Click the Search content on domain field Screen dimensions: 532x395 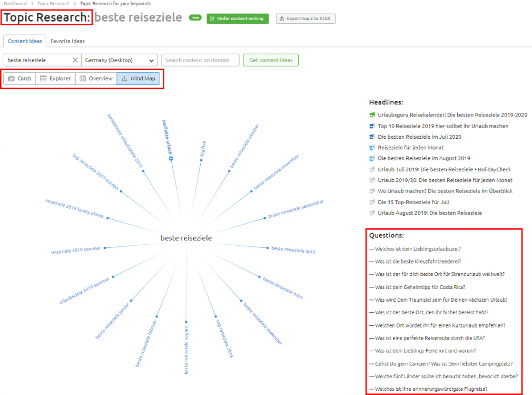pyautogui.click(x=200, y=60)
